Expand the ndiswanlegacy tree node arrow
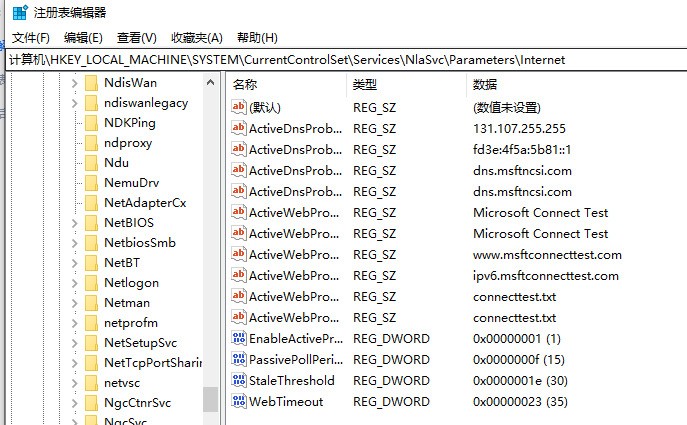687x425 pixels. 74,103
